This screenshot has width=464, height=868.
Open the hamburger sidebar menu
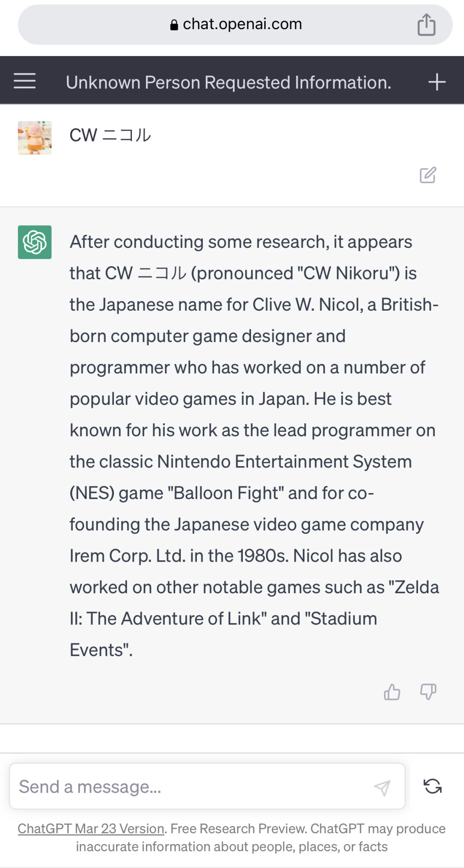pos(25,81)
